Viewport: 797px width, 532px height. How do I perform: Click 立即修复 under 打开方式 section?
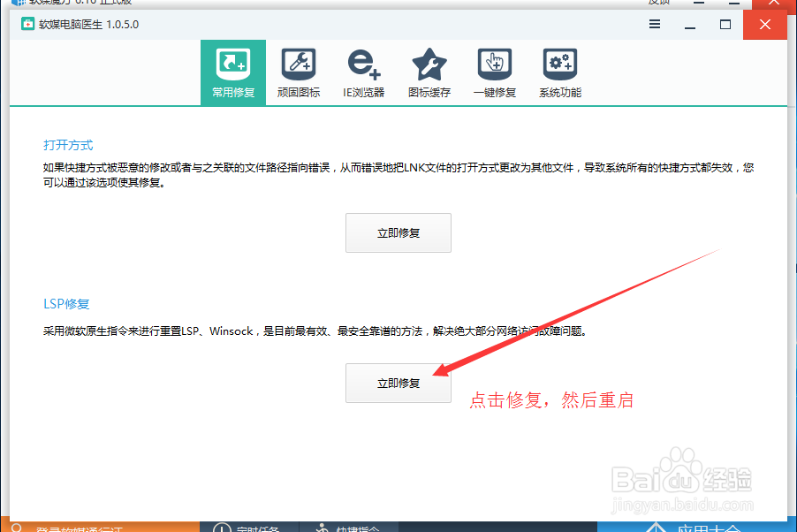tap(398, 232)
